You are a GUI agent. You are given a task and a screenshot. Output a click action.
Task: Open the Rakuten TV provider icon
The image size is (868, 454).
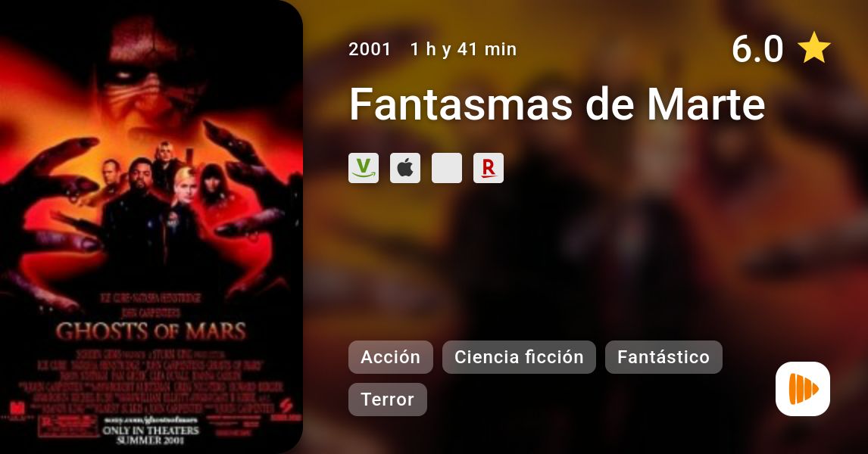[489, 168]
